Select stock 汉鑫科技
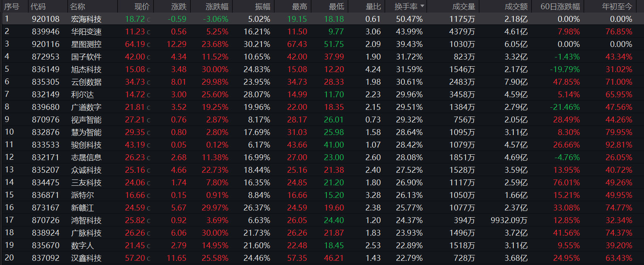The image size is (644, 265). [x=86, y=258]
